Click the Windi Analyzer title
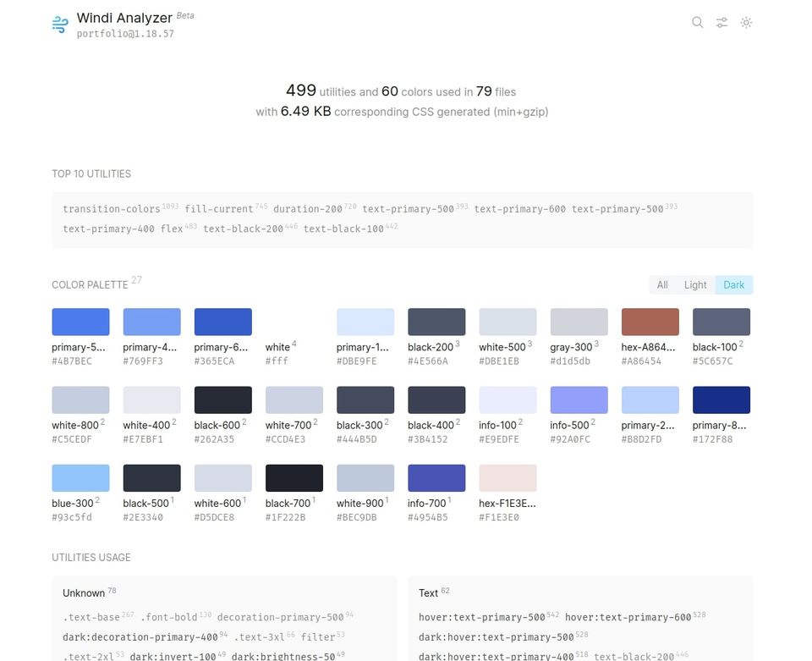The width and height of the screenshot is (812, 661). pyautogui.click(x=124, y=18)
